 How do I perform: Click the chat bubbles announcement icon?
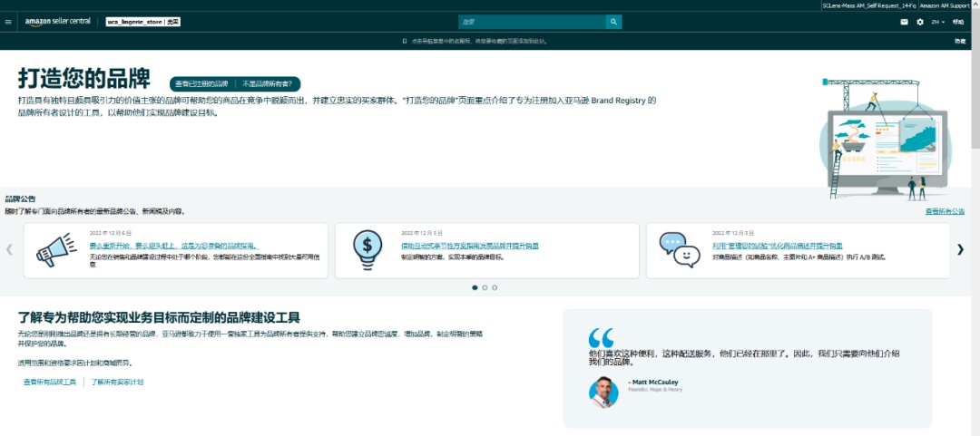click(x=679, y=250)
